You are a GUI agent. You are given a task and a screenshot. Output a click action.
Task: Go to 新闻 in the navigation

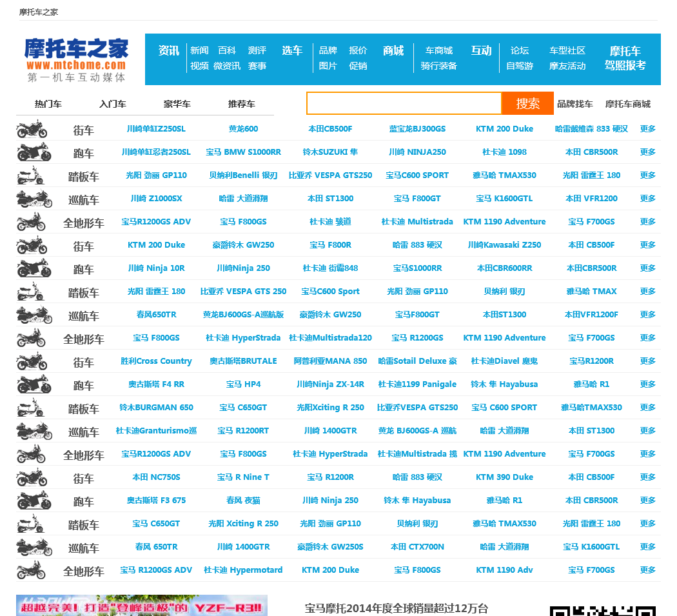click(x=199, y=50)
